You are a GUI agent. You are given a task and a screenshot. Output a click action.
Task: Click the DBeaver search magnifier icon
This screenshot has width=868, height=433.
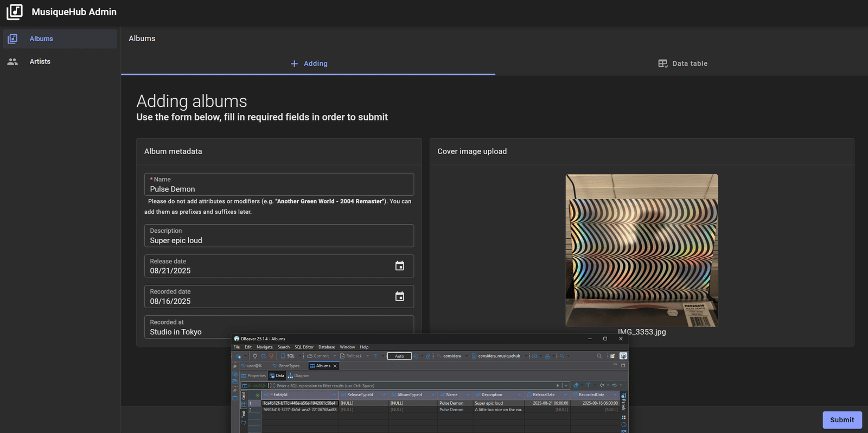(599, 356)
